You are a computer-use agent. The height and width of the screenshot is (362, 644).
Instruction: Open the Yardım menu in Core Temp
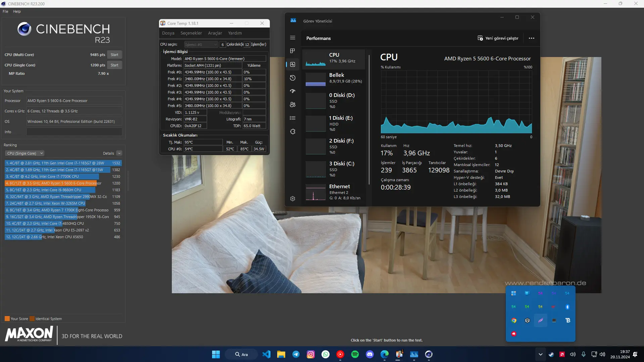click(235, 33)
